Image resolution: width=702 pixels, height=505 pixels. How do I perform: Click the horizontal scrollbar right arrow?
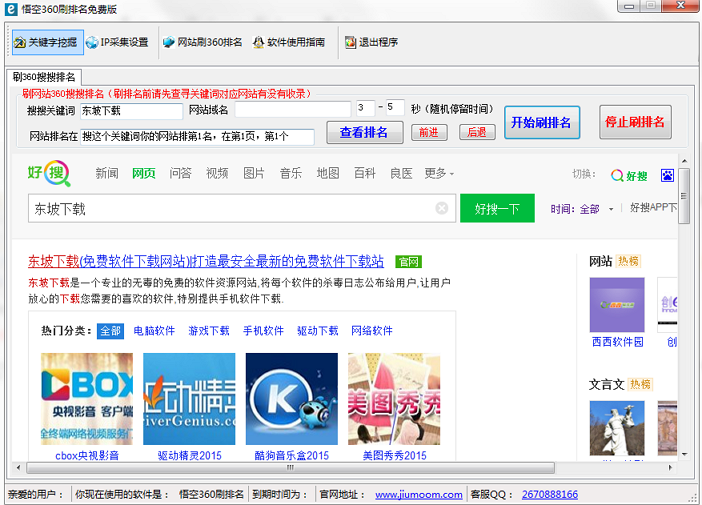coord(670,467)
